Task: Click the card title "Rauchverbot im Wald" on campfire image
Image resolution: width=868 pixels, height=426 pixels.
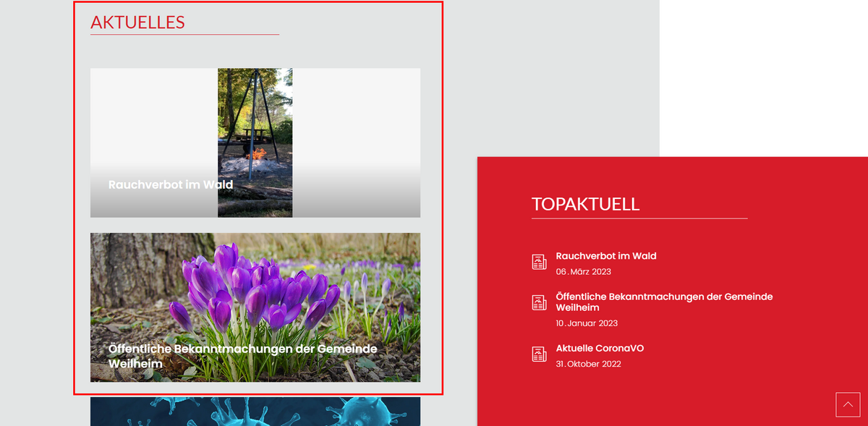Action: pyautogui.click(x=171, y=184)
